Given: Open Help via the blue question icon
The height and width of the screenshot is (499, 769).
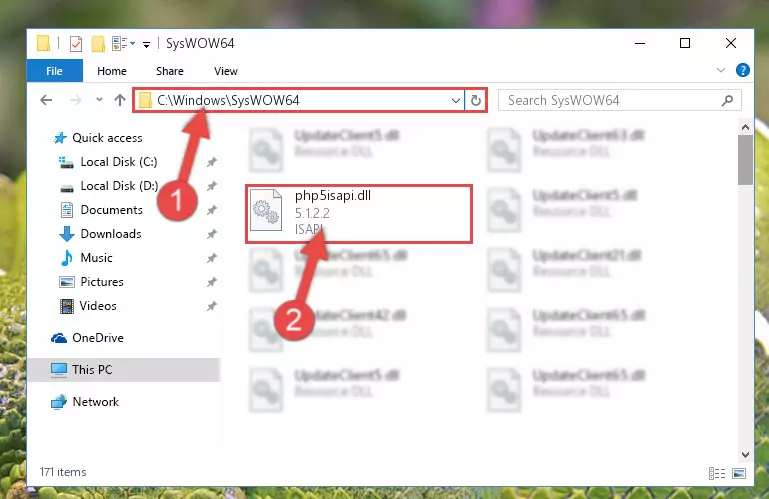Looking at the screenshot, I should click(x=743, y=70).
